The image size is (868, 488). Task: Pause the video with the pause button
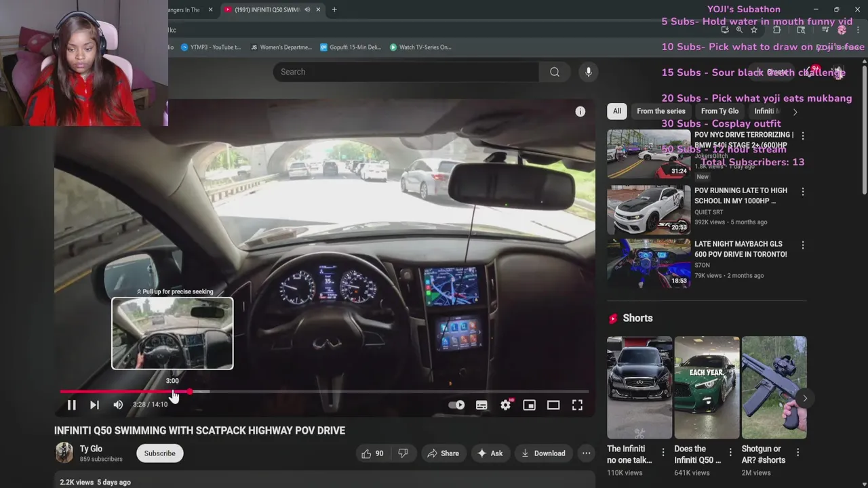click(71, 405)
